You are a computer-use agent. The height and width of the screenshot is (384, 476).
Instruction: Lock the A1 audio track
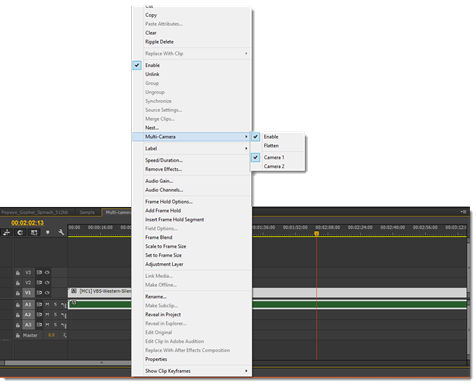18,305
